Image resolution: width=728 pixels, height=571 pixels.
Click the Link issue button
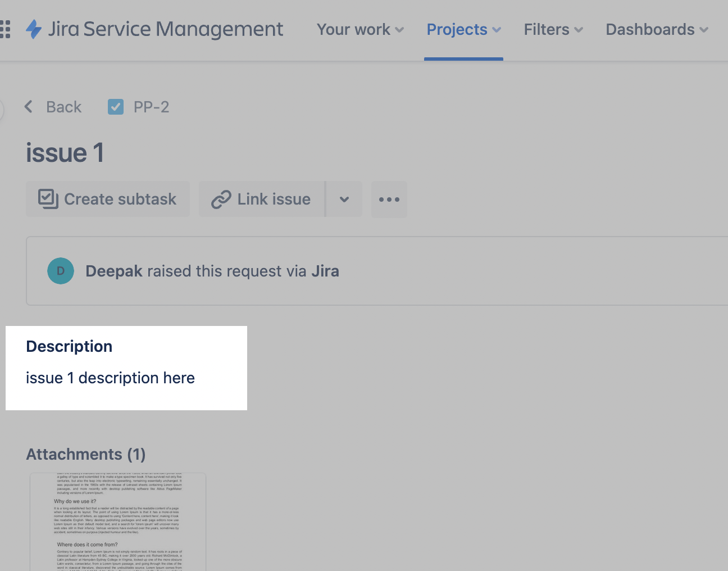click(262, 199)
